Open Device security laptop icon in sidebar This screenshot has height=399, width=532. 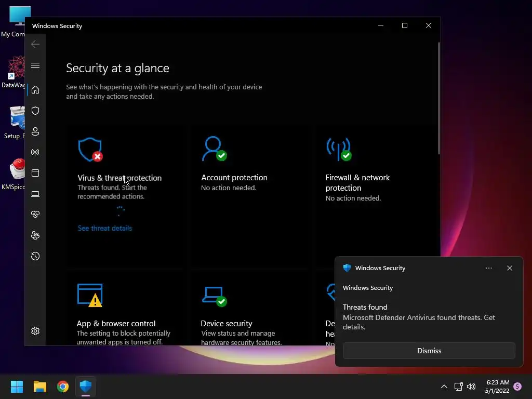point(35,194)
